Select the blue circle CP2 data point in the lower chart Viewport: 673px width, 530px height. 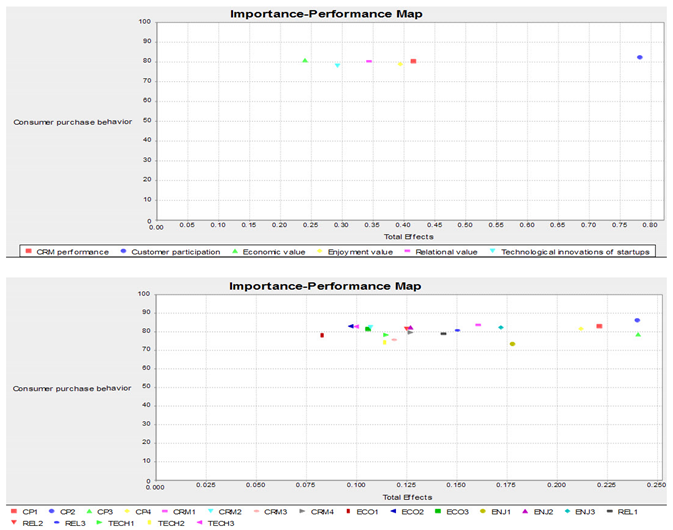coord(637,320)
